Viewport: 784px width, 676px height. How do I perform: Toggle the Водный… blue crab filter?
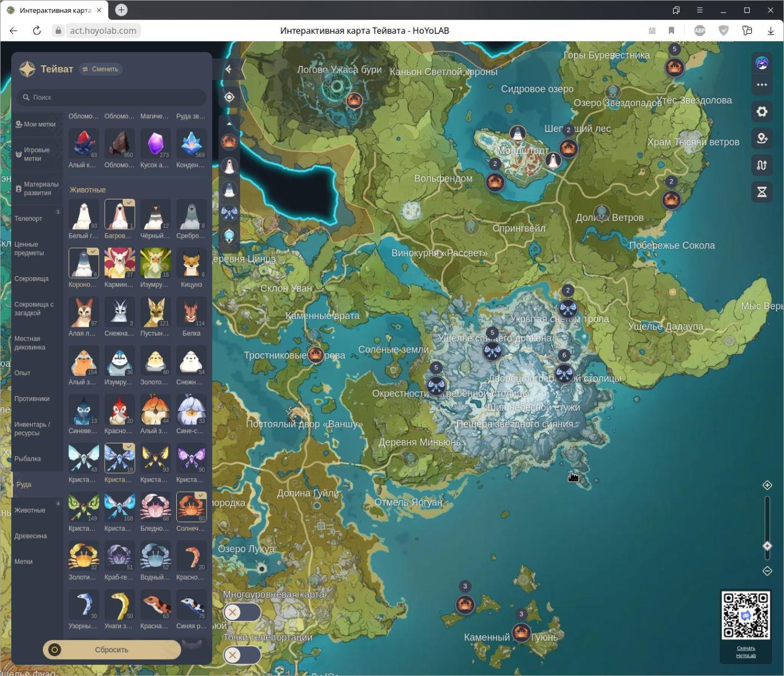click(155, 556)
